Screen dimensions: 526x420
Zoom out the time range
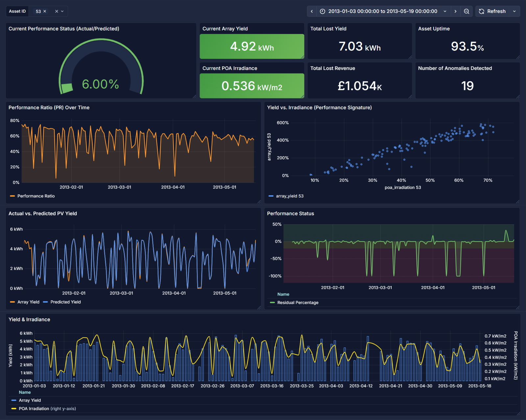pyautogui.click(x=466, y=11)
